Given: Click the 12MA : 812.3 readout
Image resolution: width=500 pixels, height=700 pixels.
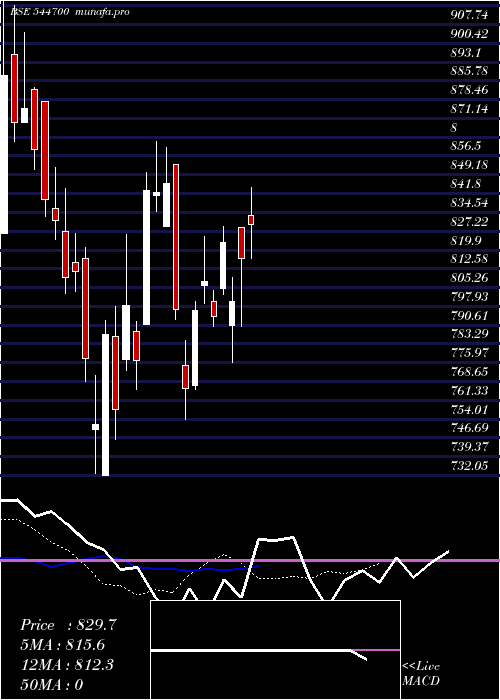Looking at the screenshot, I should coord(67,665).
